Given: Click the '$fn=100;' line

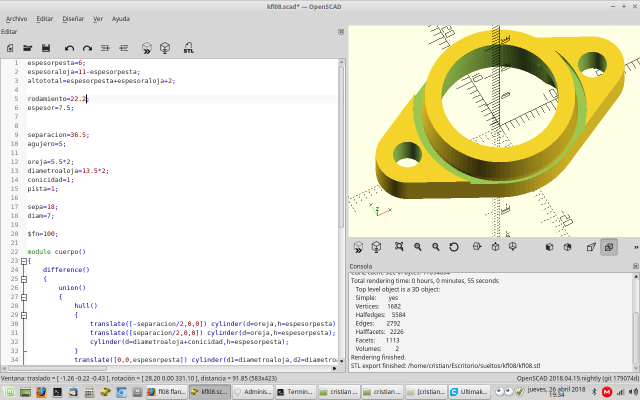Looking at the screenshot, I should 42,234.
